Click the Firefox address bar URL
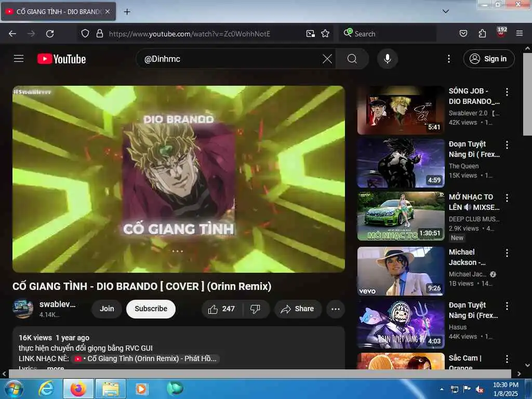 click(189, 34)
